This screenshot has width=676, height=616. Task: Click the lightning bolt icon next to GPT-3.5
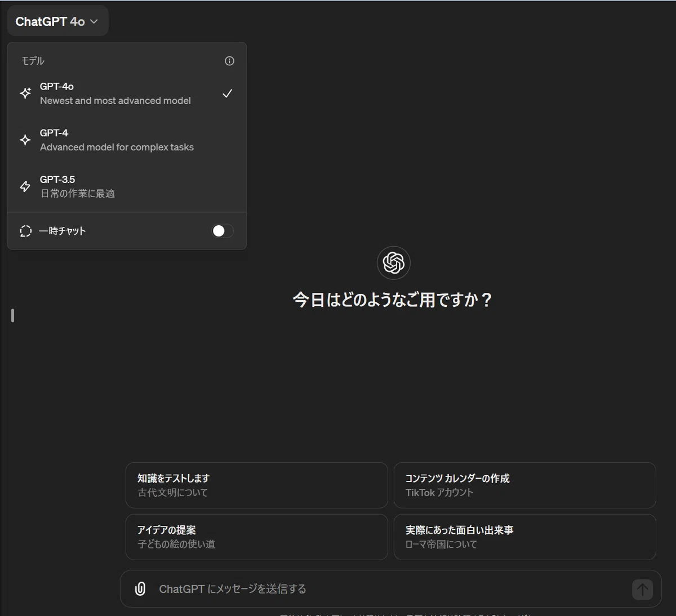(25, 186)
